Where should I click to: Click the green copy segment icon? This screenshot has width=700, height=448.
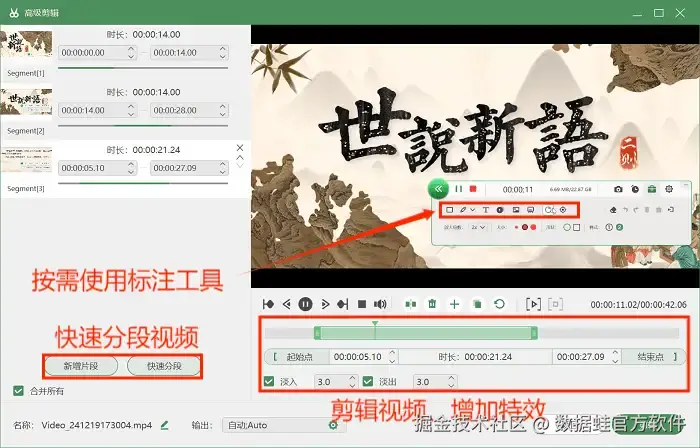pos(477,304)
